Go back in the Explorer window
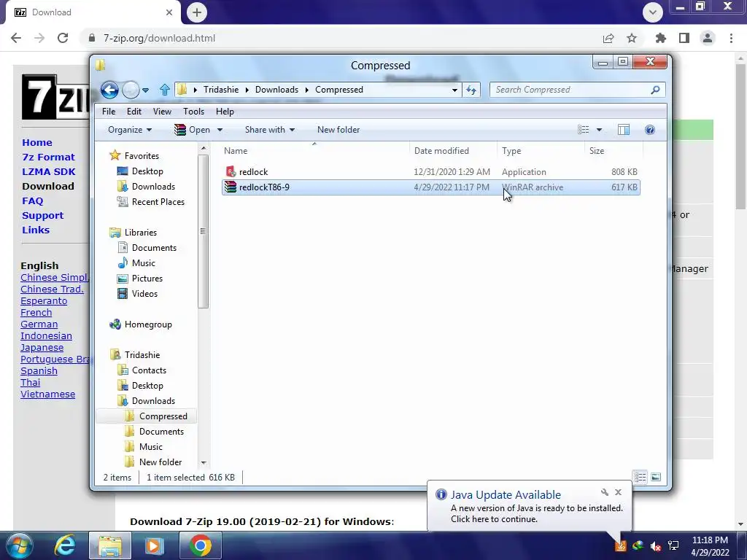Image resolution: width=747 pixels, height=560 pixels. tap(109, 90)
